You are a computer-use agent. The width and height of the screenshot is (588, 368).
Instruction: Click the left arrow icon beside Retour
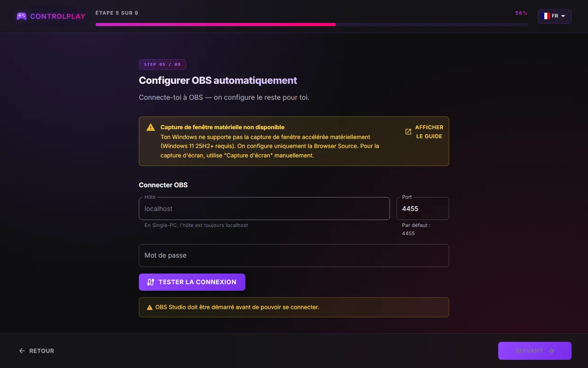(x=22, y=351)
